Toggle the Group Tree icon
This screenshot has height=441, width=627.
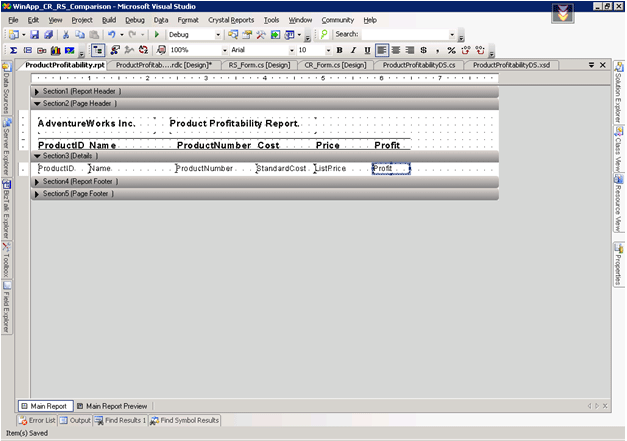pos(98,50)
